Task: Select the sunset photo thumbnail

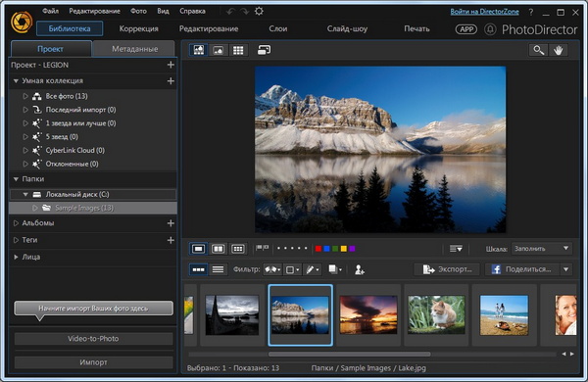Action: (x=368, y=314)
